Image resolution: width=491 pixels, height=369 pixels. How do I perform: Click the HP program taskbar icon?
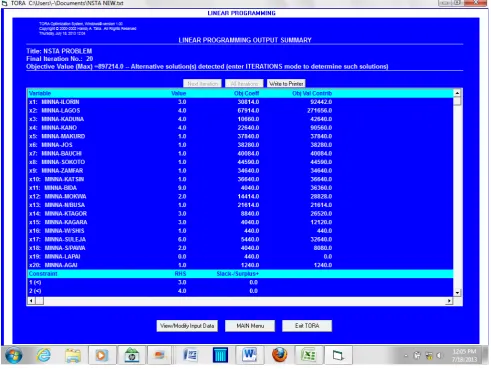click(132, 355)
